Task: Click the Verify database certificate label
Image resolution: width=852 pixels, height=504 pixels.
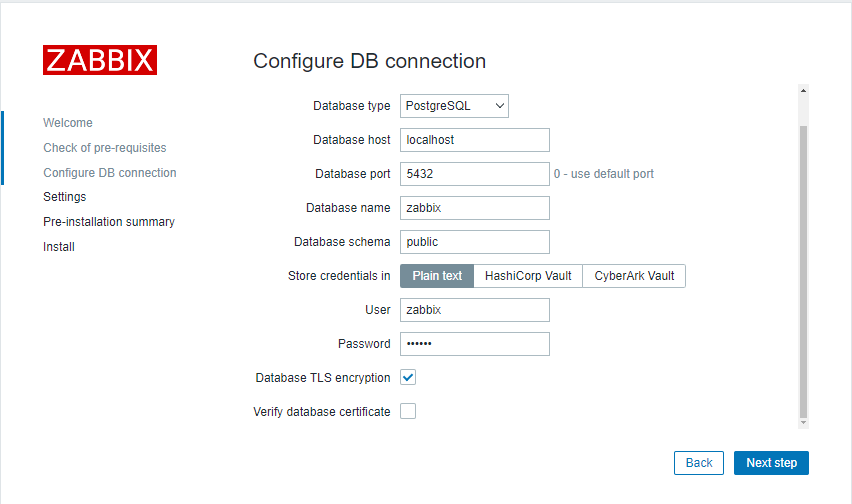Action: [322, 412]
